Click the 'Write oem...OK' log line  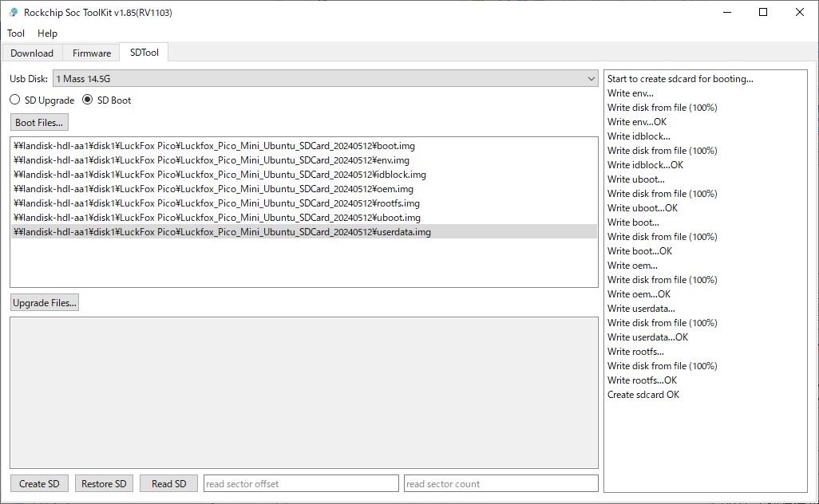point(639,294)
